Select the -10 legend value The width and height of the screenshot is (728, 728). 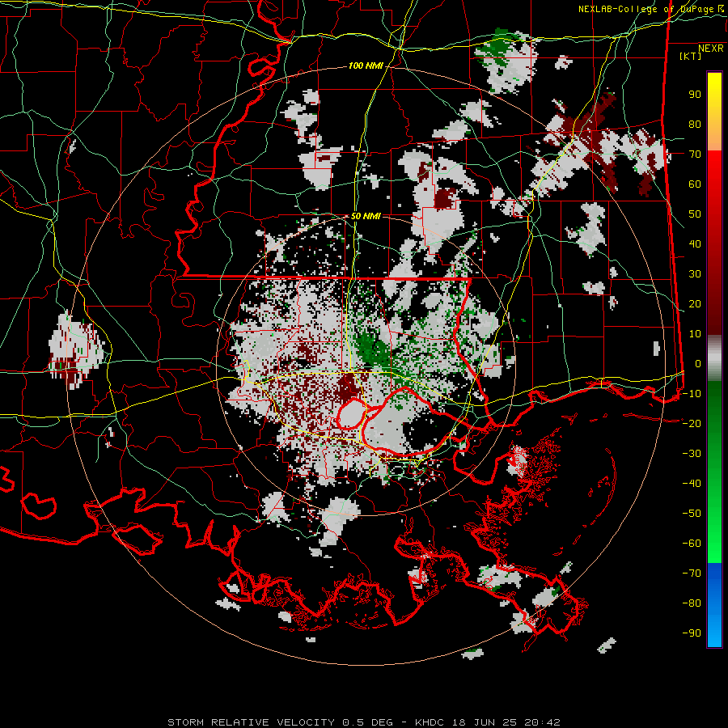click(692, 394)
